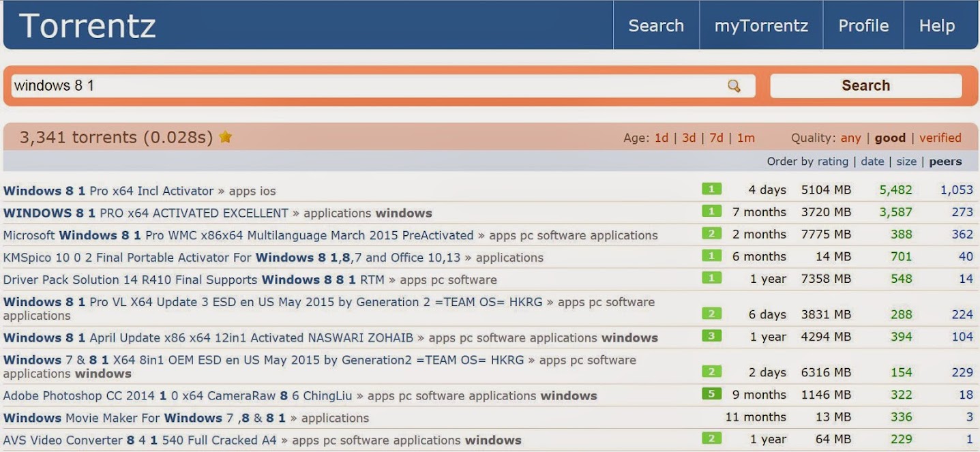This screenshot has height=452, width=980.
Task: Click rating badge on Windows 8 1 Pro VL X64 row
Action: [711, 314]
